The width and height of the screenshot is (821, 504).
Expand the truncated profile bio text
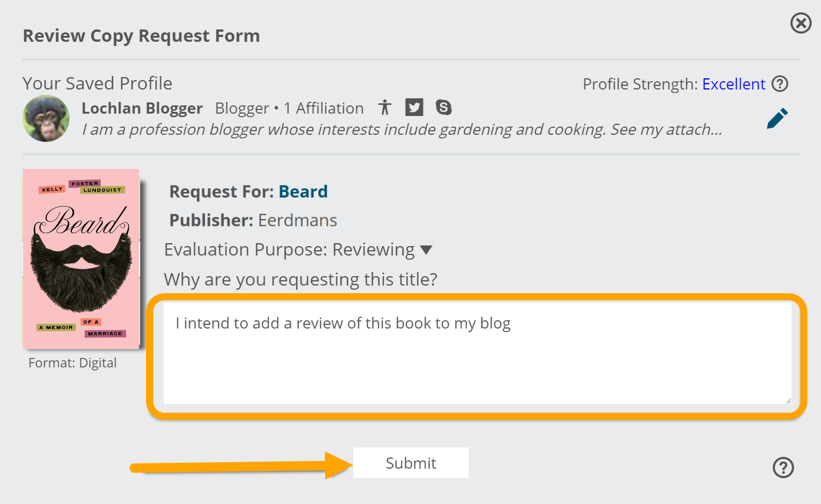402,130
